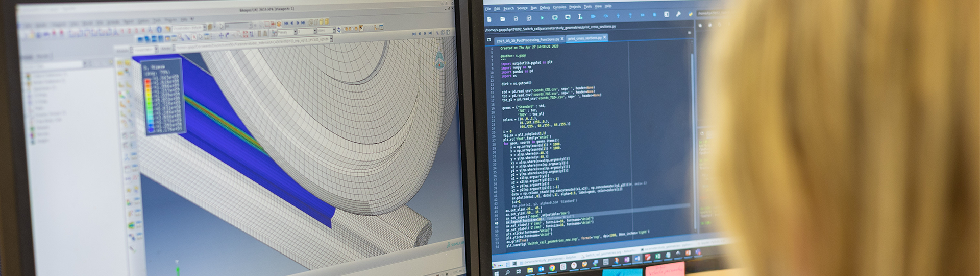Screen dimensions: 980x276
Task: Click the next frame playback arrow in Abaqus
Action: click(x=298, y=23)
